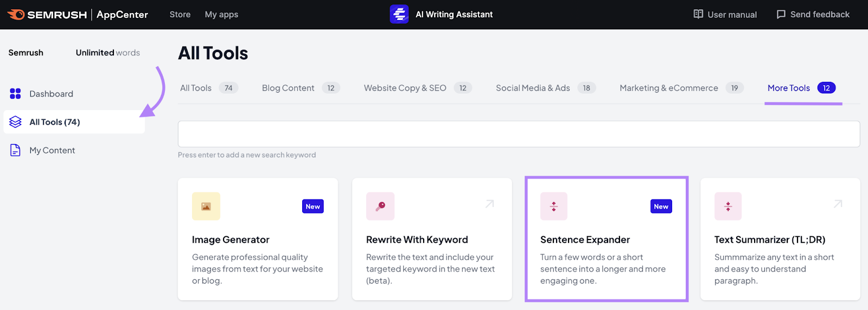
Task: Click the Text Summarizer description text
Action: click(774, 269)
